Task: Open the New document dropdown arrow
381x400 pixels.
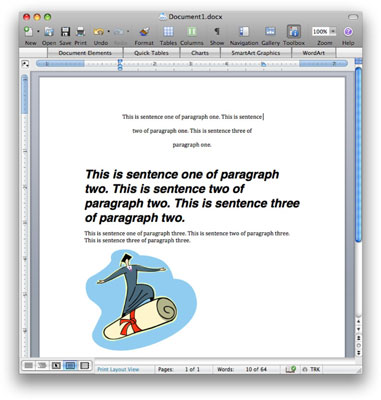Action: (x=38, y=32)
